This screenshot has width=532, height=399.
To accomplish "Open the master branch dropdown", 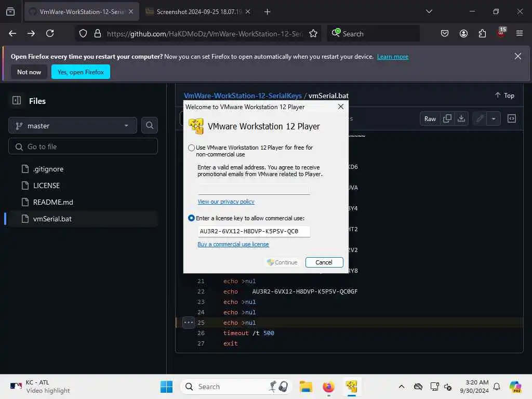I will 73,126.
